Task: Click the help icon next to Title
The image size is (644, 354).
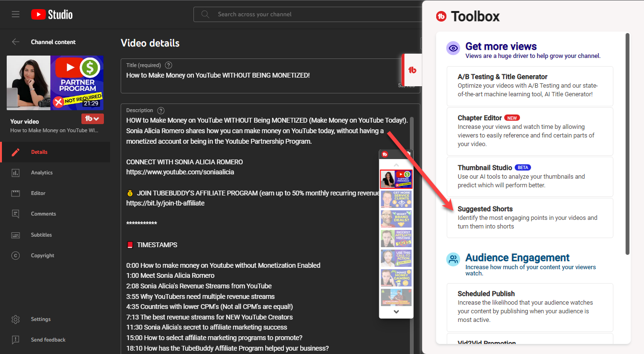Action: [x=169, y=65]
